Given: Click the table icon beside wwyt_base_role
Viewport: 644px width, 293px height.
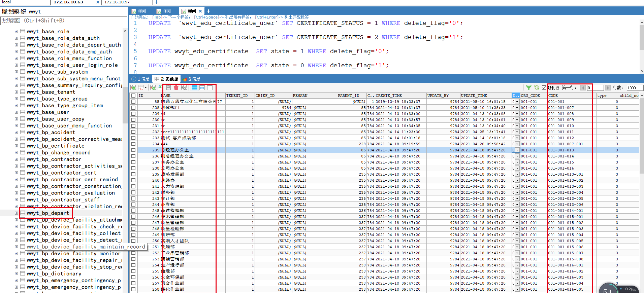Looking at the screenshot, I should [x=23, y=31].
